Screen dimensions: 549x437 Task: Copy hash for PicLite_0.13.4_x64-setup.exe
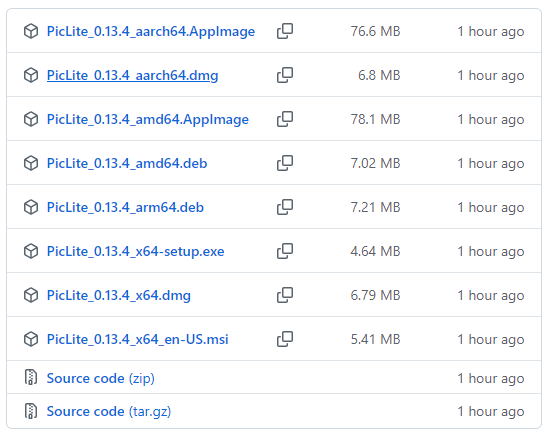point(285,251)
